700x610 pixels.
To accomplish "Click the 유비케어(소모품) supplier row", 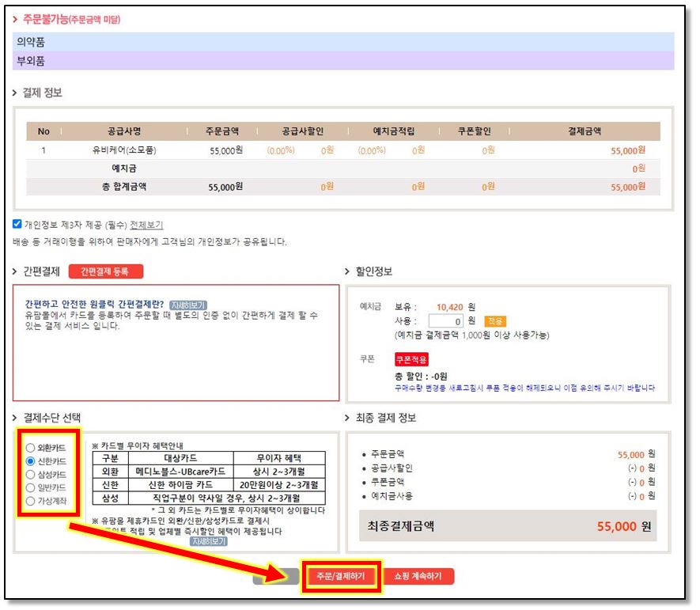I will (123, 150).
